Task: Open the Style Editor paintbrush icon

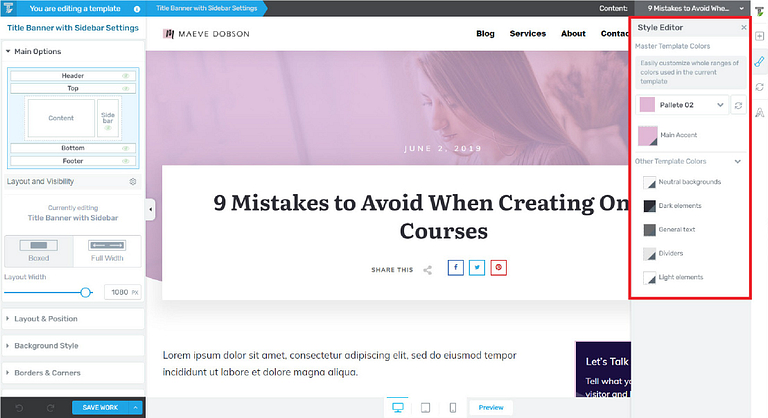Action: tap(760, 62)
